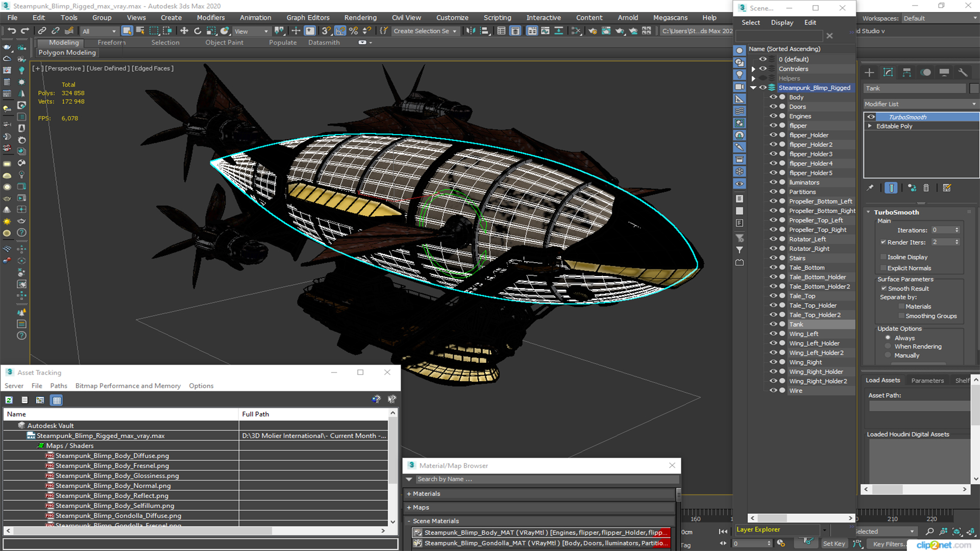Image resolution: width=980 pixels, height=551 pixels.
Task: Enable the Explicit Normals checkbox
Action: (x=883, y=268)
